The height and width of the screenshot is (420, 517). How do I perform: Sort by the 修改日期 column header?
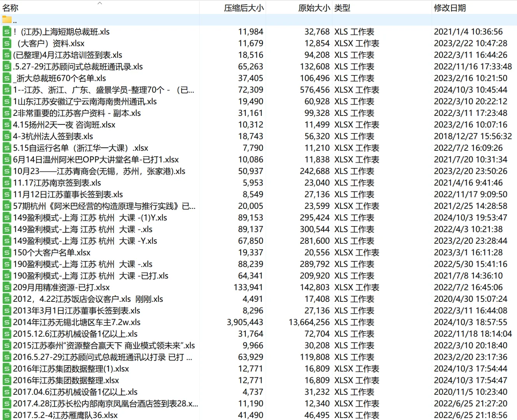(450, 8)
